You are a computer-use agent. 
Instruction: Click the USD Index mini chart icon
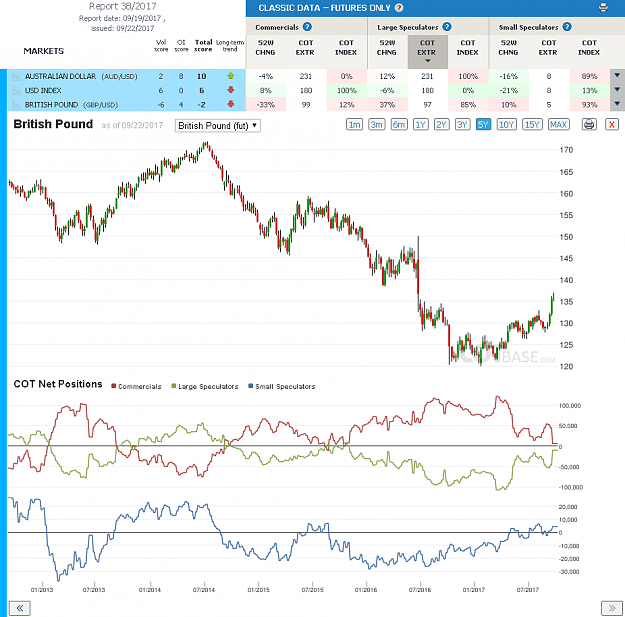point(16,90)
